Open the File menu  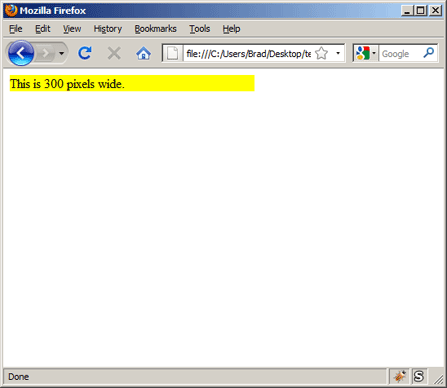pyautogui.click(x=16, y=29)
